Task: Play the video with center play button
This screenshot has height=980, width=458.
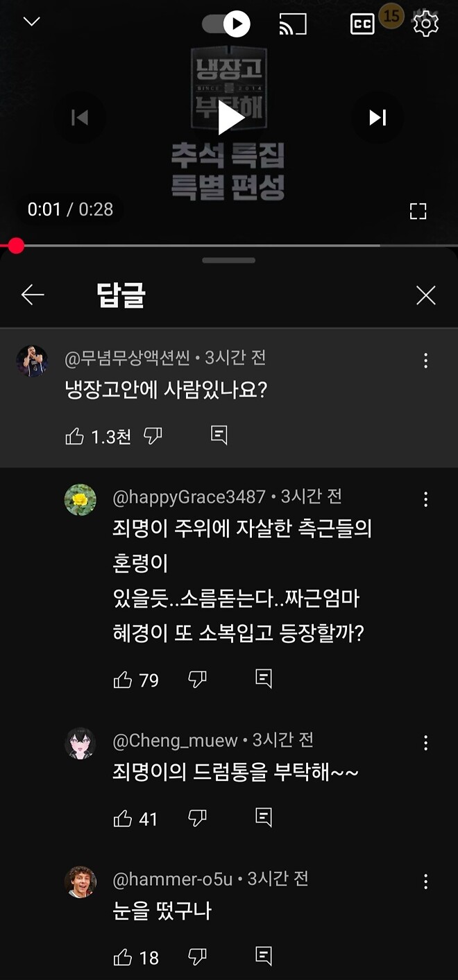Action: click(229, 118)
